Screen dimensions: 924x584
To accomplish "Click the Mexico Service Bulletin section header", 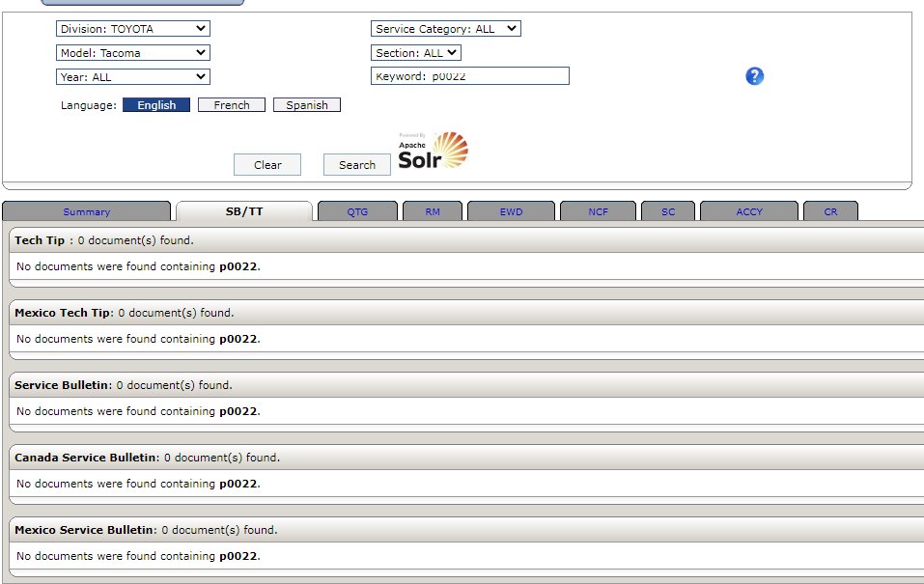I will (x=466, y=530).
